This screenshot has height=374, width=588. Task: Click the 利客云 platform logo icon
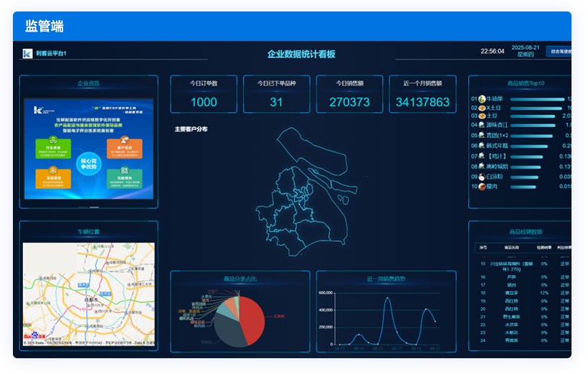point(27,53)
